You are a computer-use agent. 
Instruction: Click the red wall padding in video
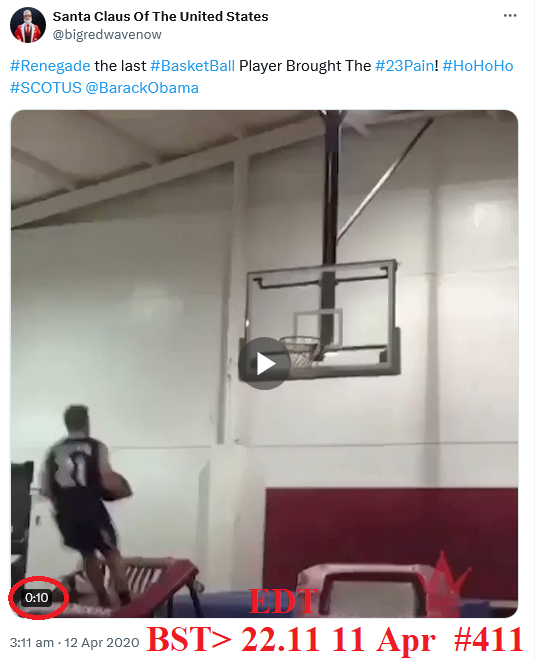392,527
